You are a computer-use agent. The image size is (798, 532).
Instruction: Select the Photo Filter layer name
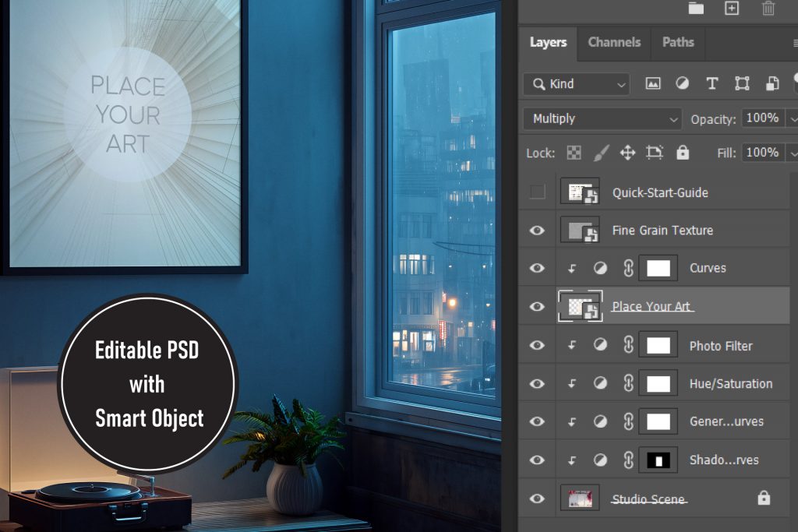[721, 346]
